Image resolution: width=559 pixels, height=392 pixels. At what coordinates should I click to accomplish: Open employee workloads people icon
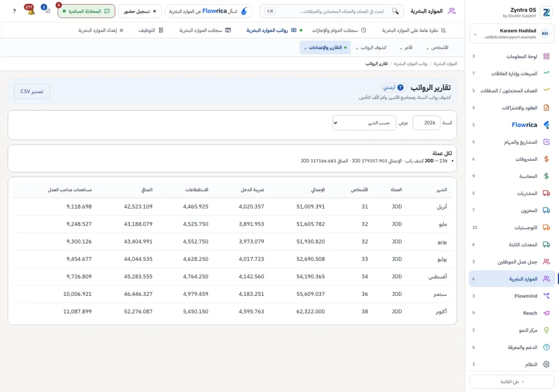coord(546,262)
